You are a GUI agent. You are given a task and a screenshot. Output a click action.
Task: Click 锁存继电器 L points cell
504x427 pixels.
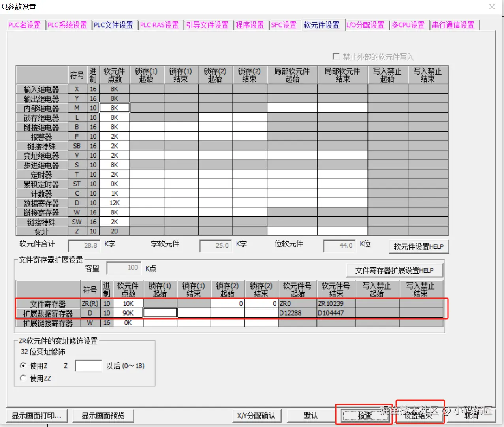115,117
